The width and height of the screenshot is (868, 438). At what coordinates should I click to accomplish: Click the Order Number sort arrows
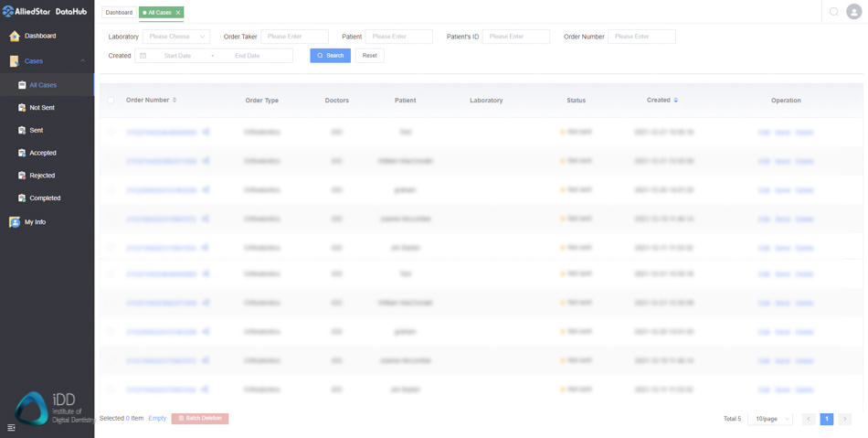(175, 100)
